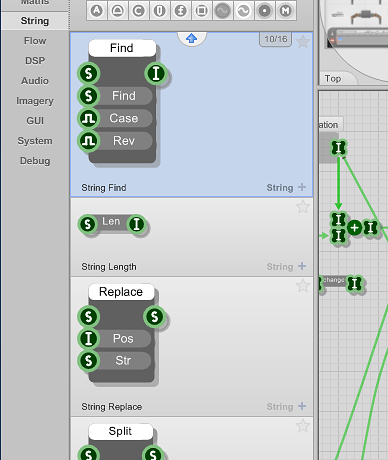Click Split component's string input connector

[89, 453]
